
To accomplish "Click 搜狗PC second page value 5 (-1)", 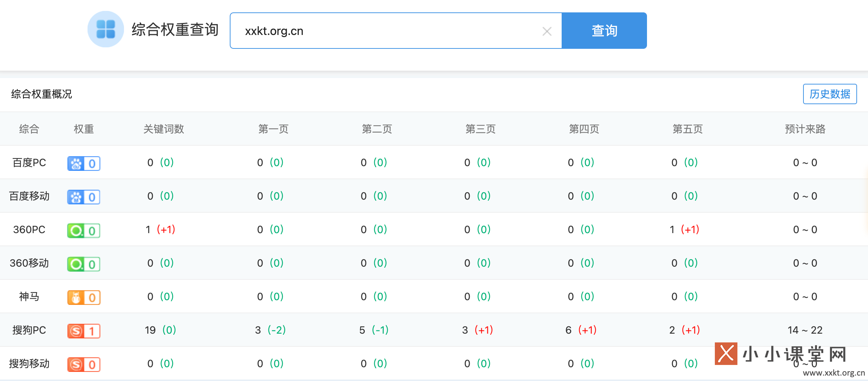I will 374,330.
